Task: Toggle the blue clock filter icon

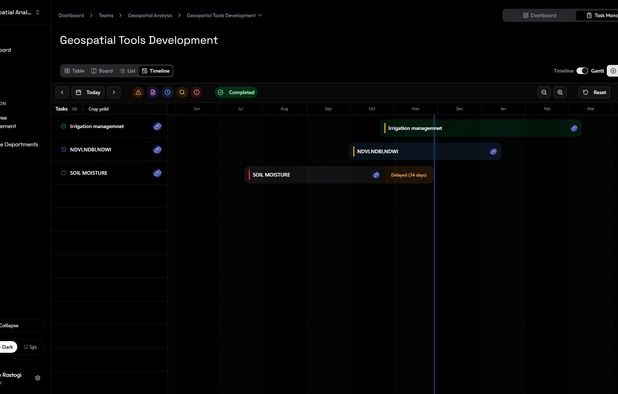Action: pyautogui.click(x=168, y=92)
